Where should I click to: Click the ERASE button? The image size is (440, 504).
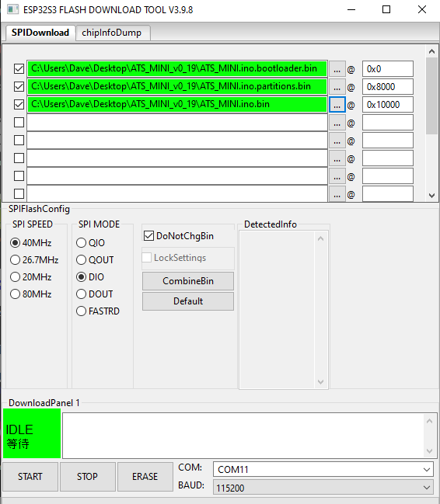145,476
